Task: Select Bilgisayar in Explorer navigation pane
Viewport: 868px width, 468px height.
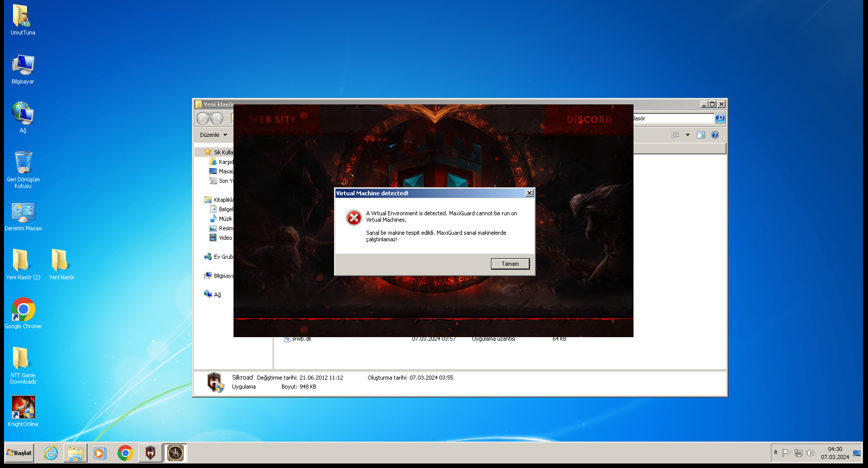Action: [x=218, y=276]
